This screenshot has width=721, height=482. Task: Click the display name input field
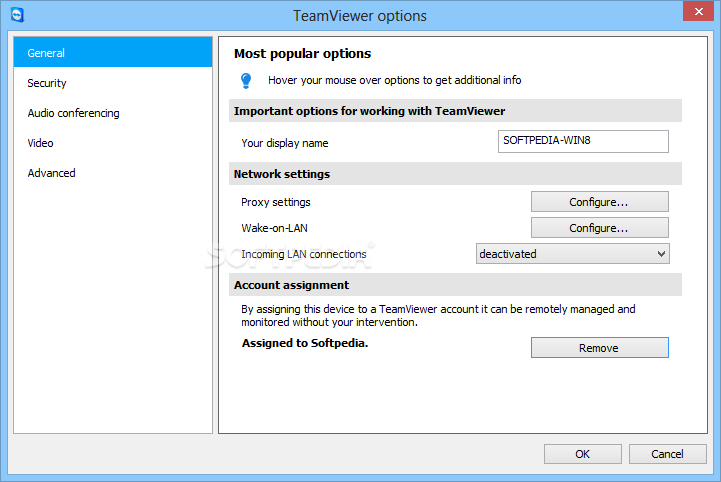[x=583, y=141]
